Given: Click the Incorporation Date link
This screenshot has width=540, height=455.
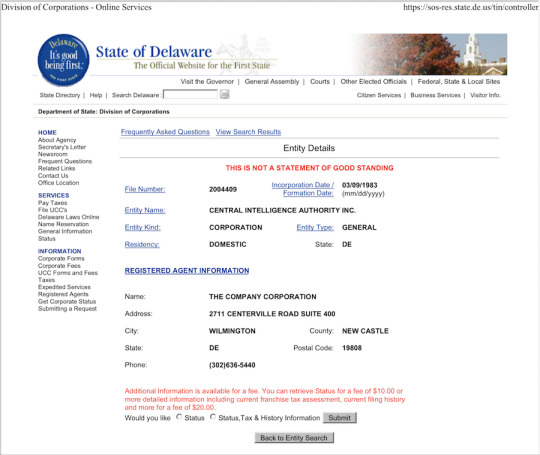Looking at the screenshot, I should tap(303, 189).
